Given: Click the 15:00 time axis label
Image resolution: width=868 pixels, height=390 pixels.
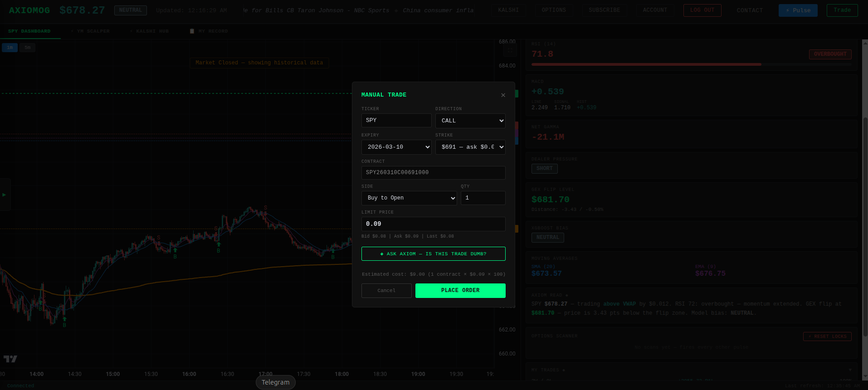Looking at the screenshot, I should pos(113,374).
